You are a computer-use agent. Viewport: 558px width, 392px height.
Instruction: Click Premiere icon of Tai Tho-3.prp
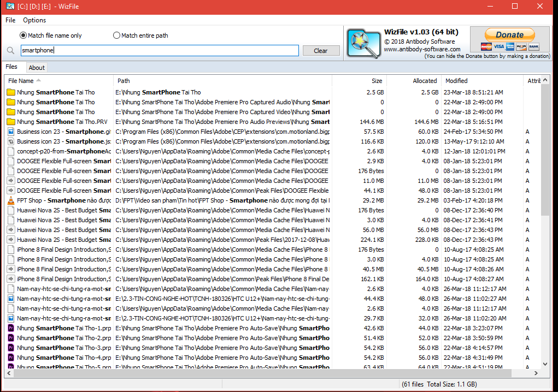coord(11,348)
